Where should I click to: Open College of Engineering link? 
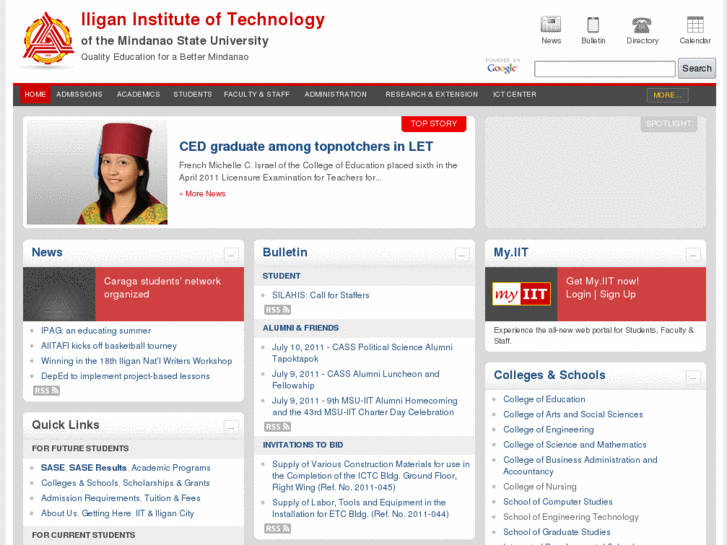pyautogui.click(x=548, y=430)
